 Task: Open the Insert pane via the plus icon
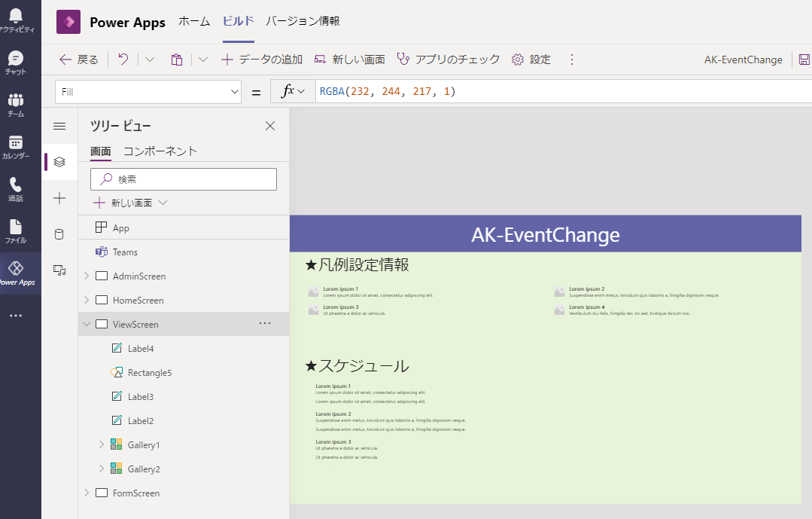click(59, 198)
